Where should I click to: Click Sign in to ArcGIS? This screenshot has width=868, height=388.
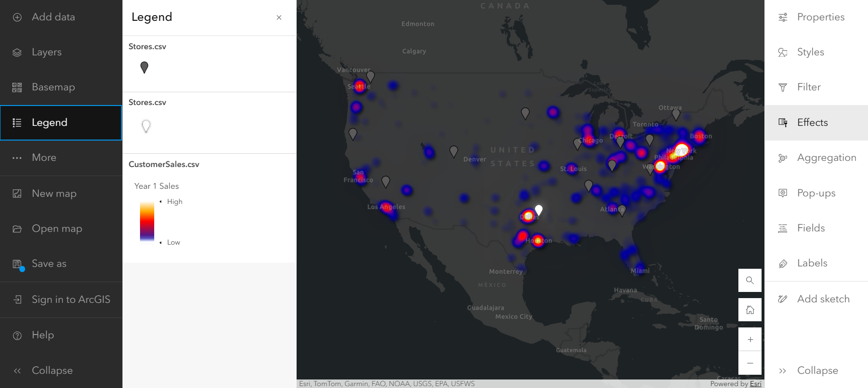61,300
